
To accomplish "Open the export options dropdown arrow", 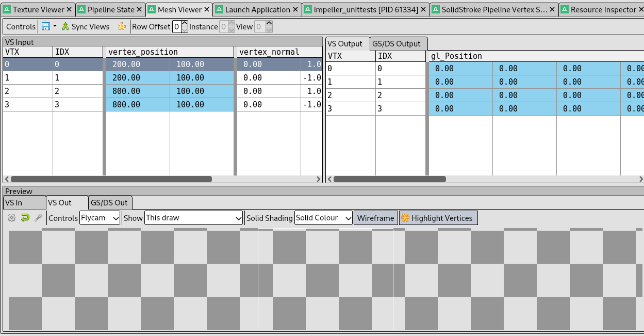I will tap(55, 26).
